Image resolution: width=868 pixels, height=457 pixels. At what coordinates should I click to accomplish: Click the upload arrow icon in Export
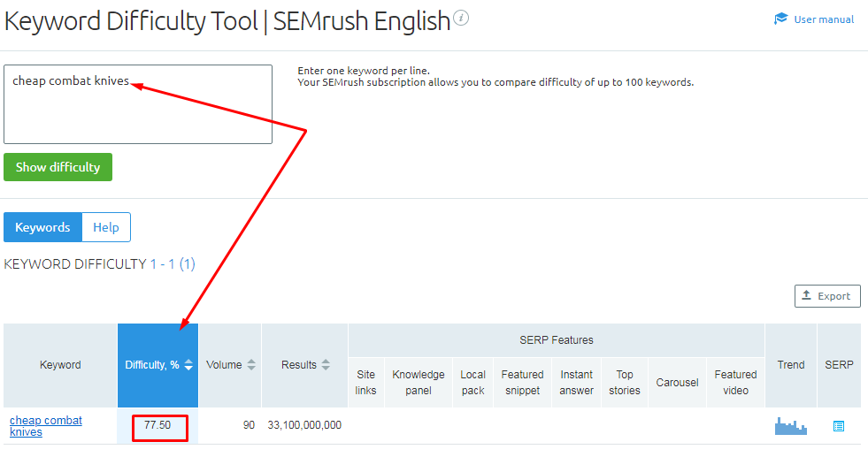[x=807, y=295]
